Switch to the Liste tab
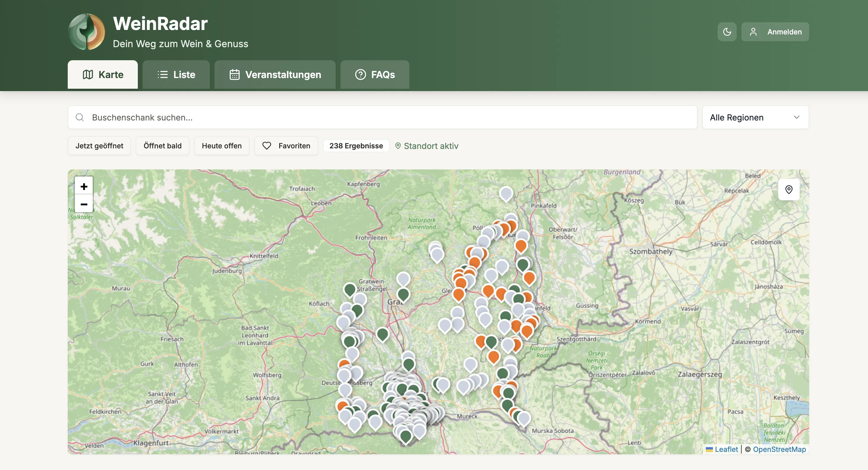The image size is (868, 470). pos(176,74)
